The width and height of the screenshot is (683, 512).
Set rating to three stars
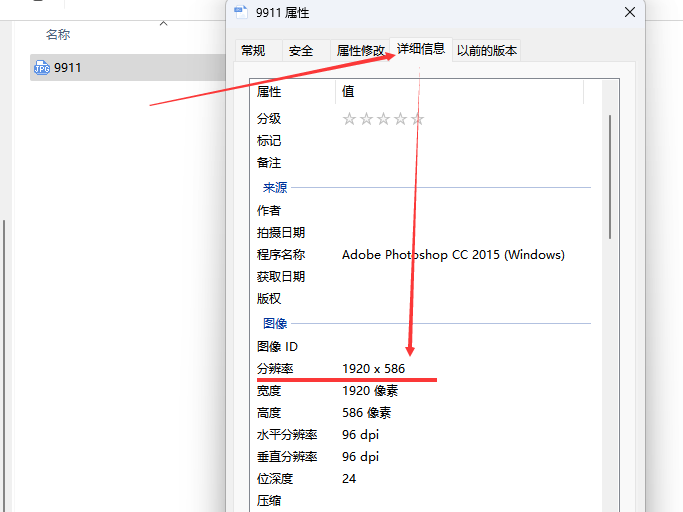tap(383, 119)
